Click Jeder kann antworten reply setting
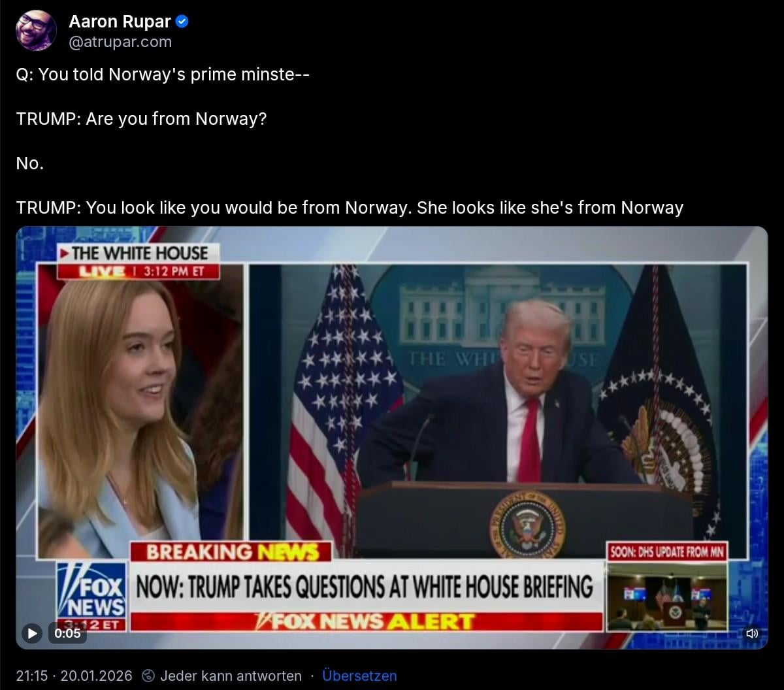Viewport: 784px width, 690px height. (x=231, y=676)
